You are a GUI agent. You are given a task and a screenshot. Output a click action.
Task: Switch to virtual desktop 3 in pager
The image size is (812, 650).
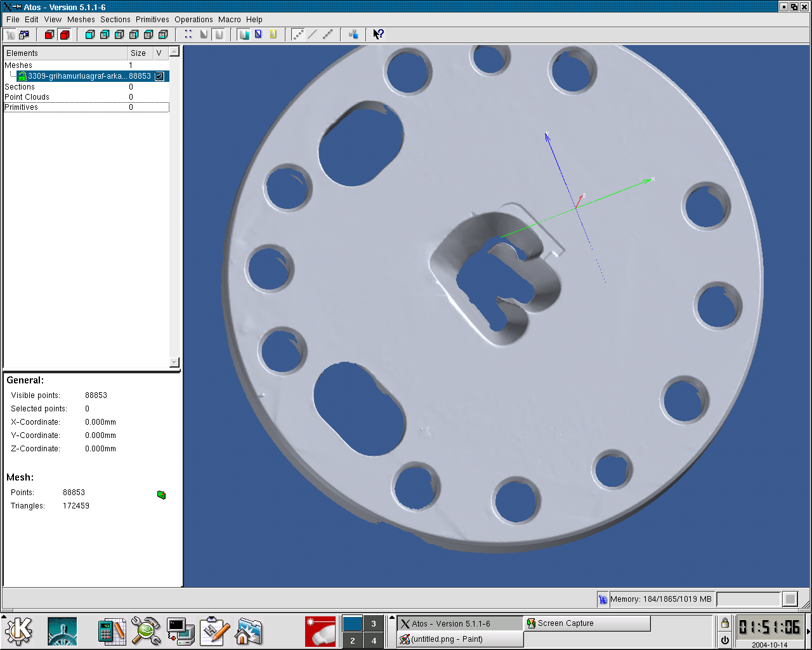pos(374,623)
